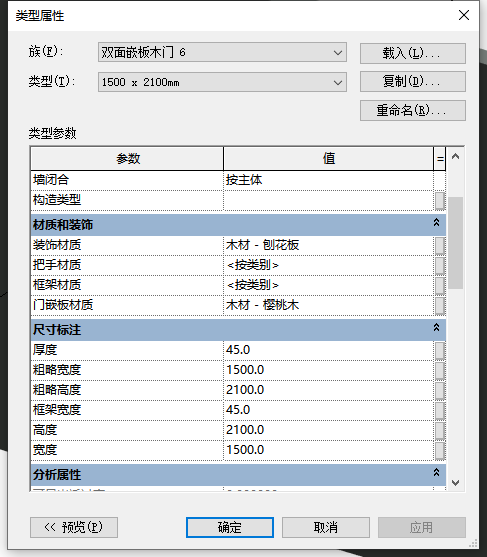Click the 值 column header

click(329, 158)
